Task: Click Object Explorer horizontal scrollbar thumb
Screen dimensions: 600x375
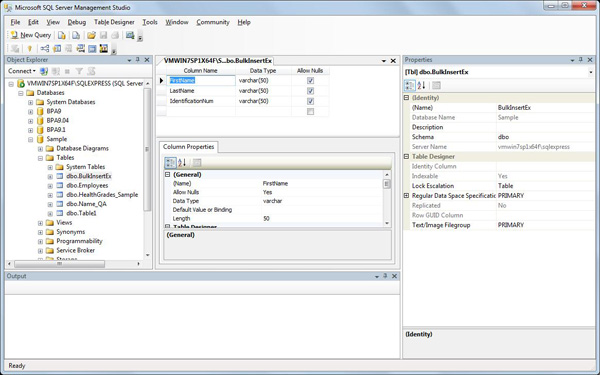Action: 59,264
